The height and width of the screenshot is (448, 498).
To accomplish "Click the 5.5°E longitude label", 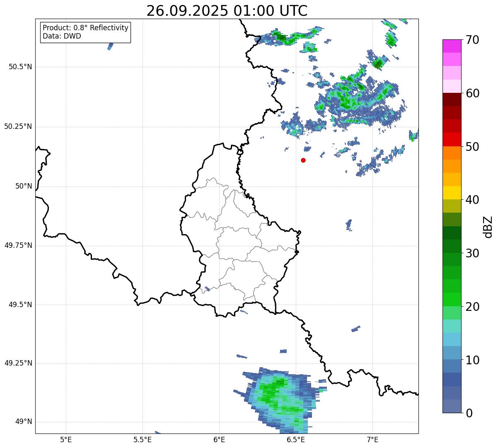I will click(x=142, y=439).
